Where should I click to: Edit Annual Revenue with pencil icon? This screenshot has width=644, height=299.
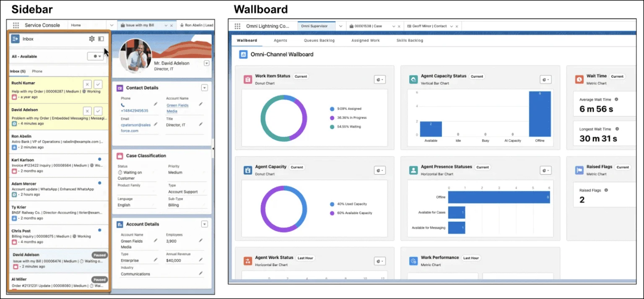[200, 260]
